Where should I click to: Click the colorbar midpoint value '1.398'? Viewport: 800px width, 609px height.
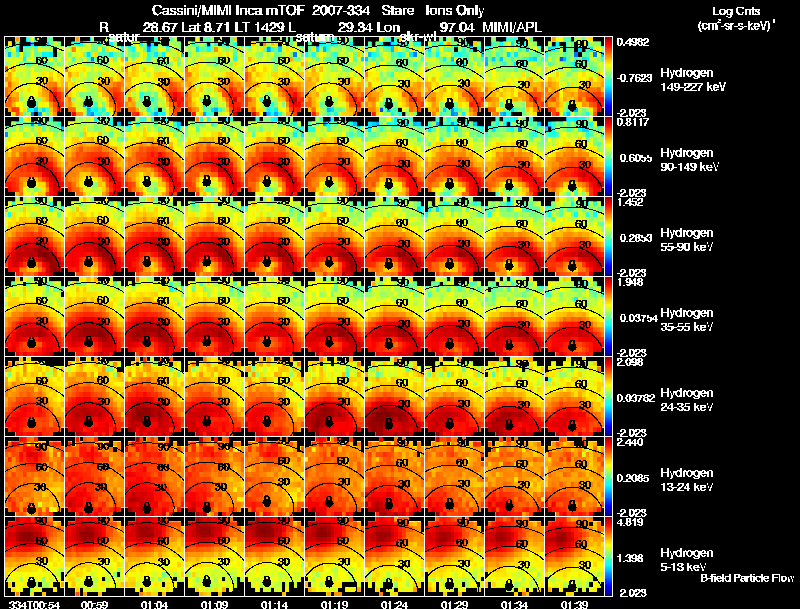630,559
